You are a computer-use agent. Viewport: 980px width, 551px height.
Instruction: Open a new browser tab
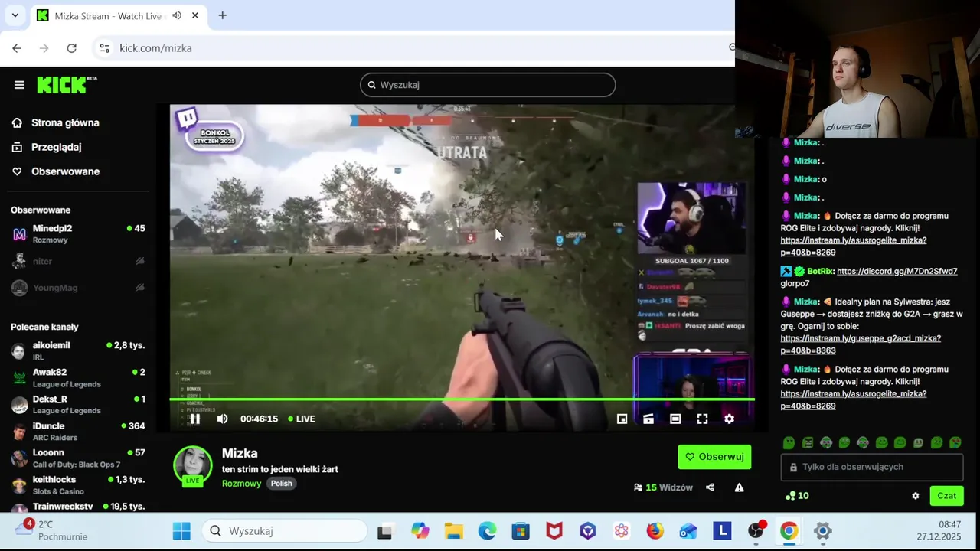pos(222,15)
